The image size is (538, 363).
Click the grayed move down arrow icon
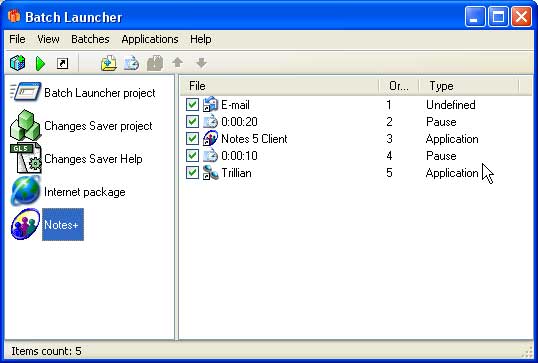[201, 63]
